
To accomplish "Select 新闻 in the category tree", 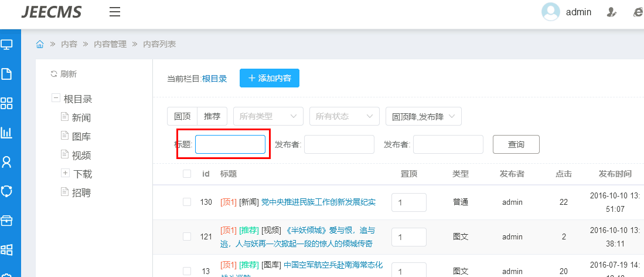I will click(81, 117).
